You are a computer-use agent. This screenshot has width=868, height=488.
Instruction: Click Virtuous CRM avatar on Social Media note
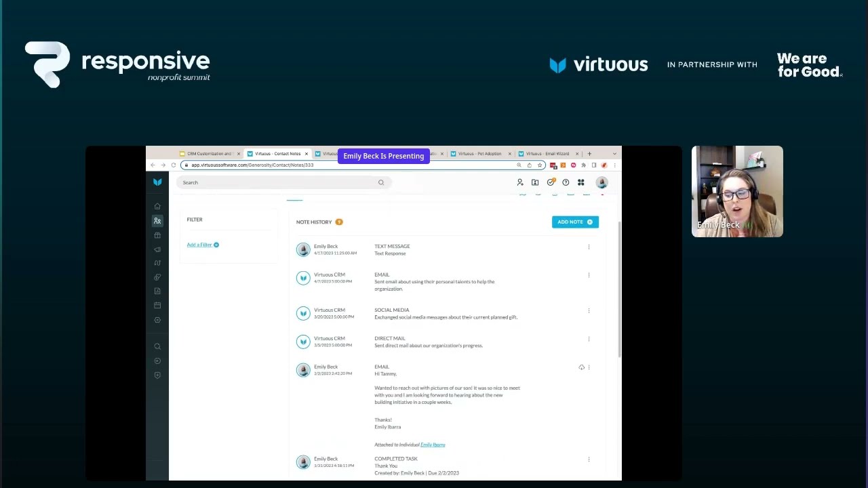click(x=303, y=313)
